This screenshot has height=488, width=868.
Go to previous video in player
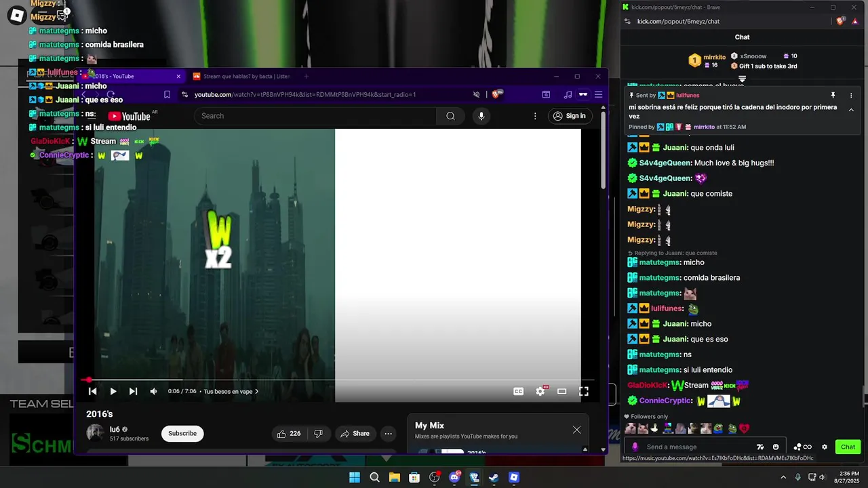(x=93, y=391)
